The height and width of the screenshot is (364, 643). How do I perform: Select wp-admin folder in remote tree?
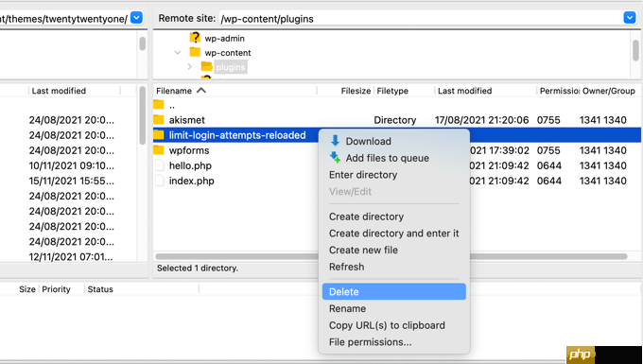[x=224, y=38]
